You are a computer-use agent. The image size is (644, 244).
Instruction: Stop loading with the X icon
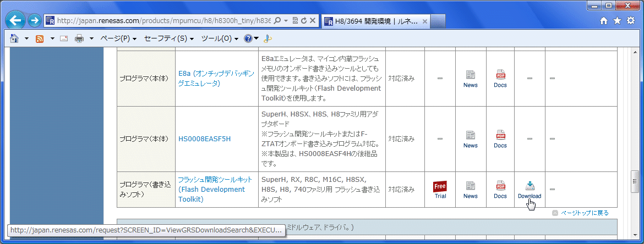(x=313, y=20)
